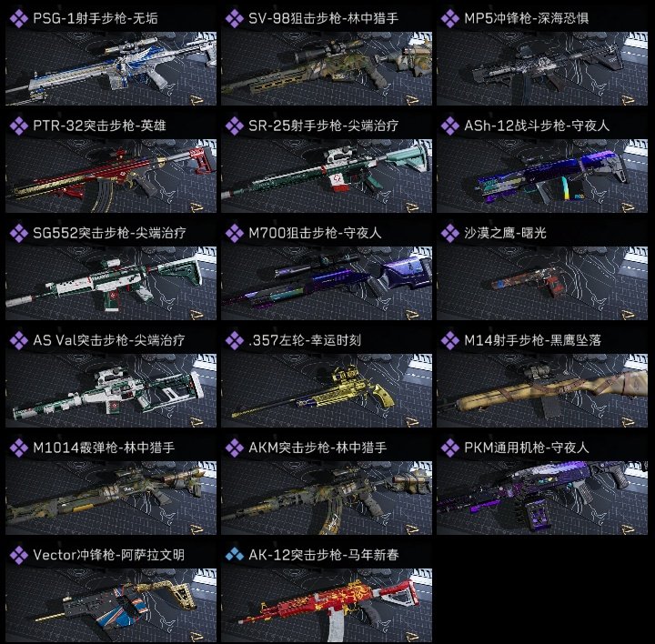Click the purple diamond icon beside Vector冲锋枪-阿萨拉文明
Screen dimensions: 655x644
(x=19, y=555)
